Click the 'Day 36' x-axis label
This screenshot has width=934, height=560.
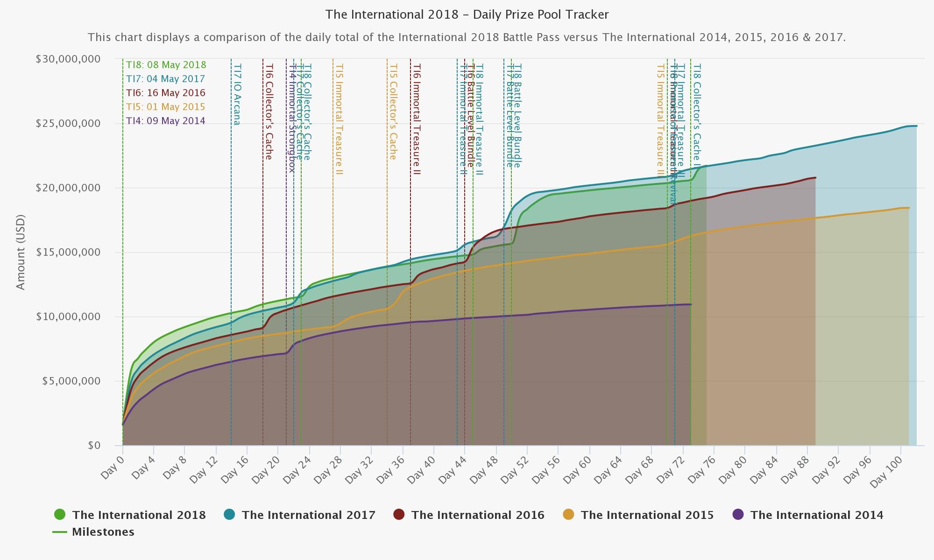pyautogui.click(x=389, y=470)
